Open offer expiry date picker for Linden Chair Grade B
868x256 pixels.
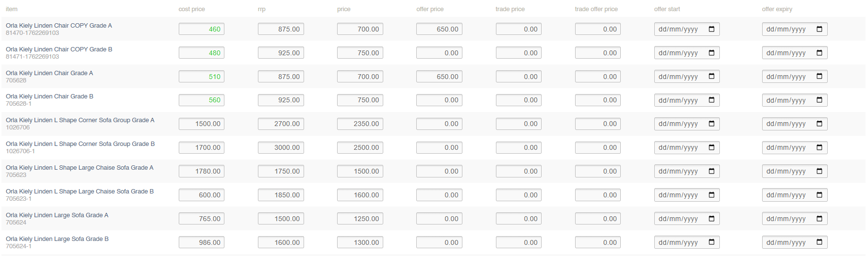[819, 100]
